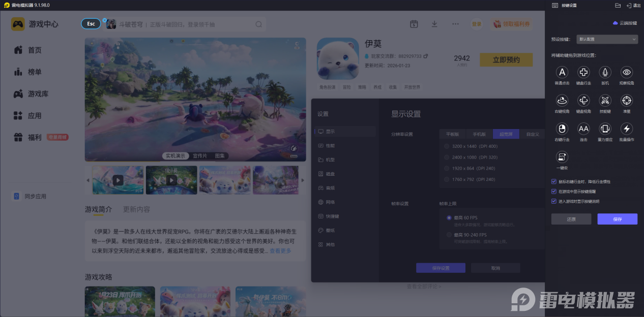Toggle 鼠标右键行走时,降低行走惯性 checkbox
This screenshot has width=644, height=317.
(554, 181)
